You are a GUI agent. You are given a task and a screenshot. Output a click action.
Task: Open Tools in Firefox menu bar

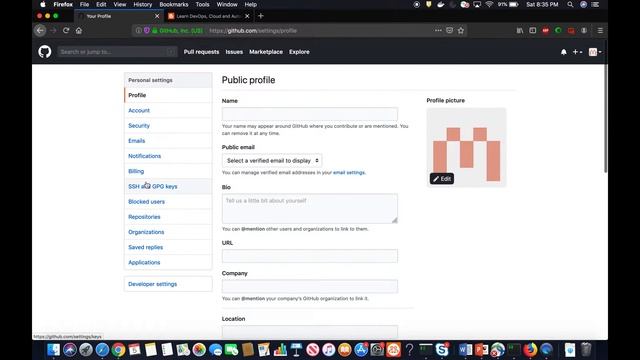coord(202,4)
